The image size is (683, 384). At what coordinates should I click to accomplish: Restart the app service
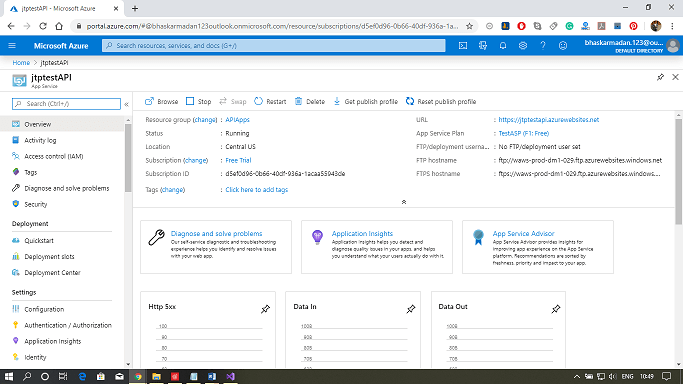270,101
